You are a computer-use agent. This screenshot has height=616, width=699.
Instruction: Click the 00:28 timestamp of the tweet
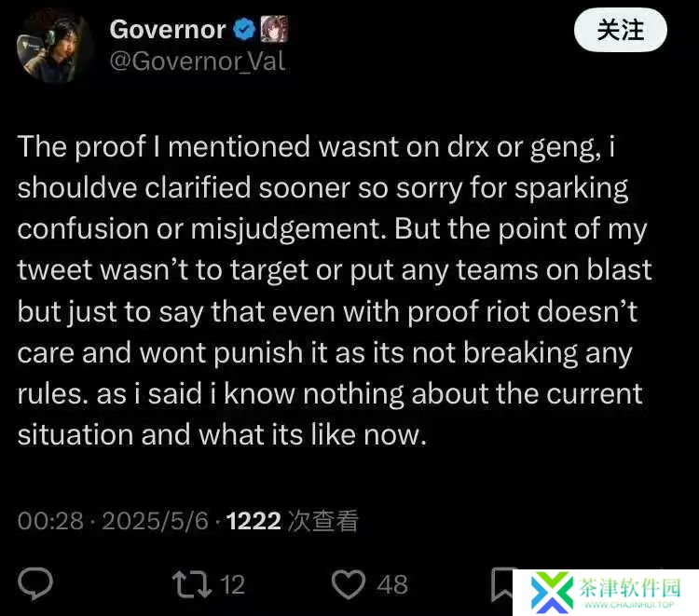click(x=50, y=521)
